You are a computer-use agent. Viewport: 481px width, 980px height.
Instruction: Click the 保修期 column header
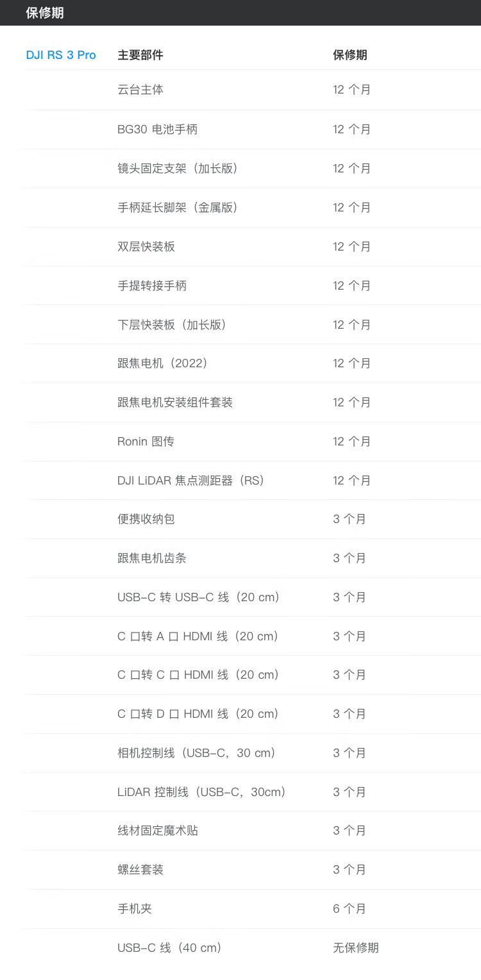click(350, 55)
